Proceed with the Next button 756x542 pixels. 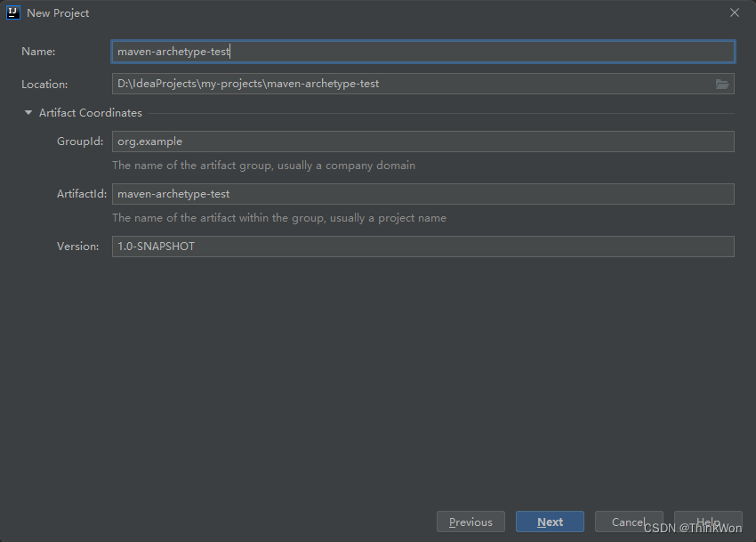pos(550,522)
